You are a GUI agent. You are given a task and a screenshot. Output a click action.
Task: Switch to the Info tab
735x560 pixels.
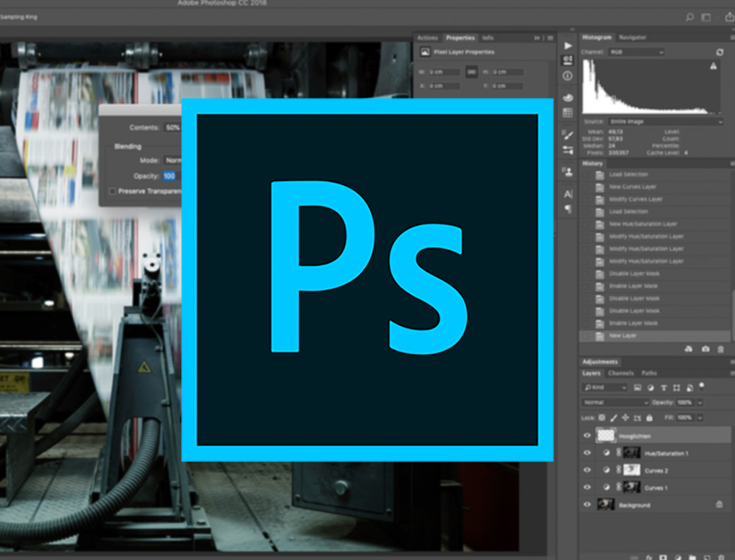coord(488,38)
